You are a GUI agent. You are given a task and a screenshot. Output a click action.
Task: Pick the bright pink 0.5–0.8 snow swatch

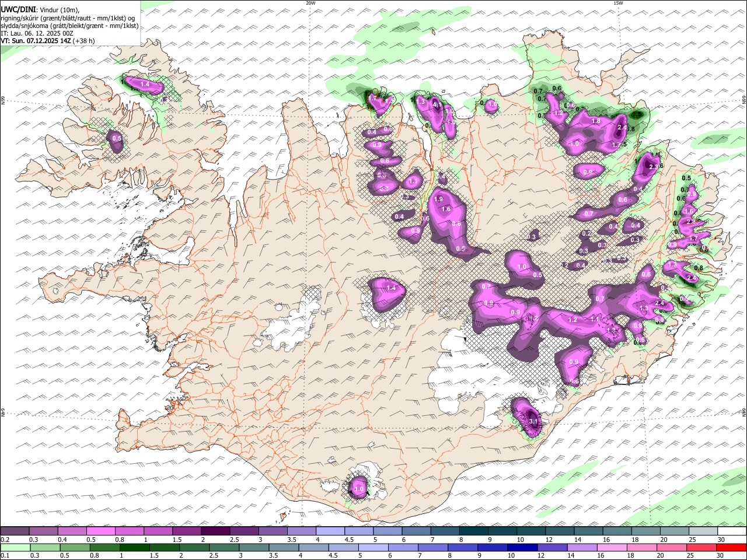coord(100,531)
